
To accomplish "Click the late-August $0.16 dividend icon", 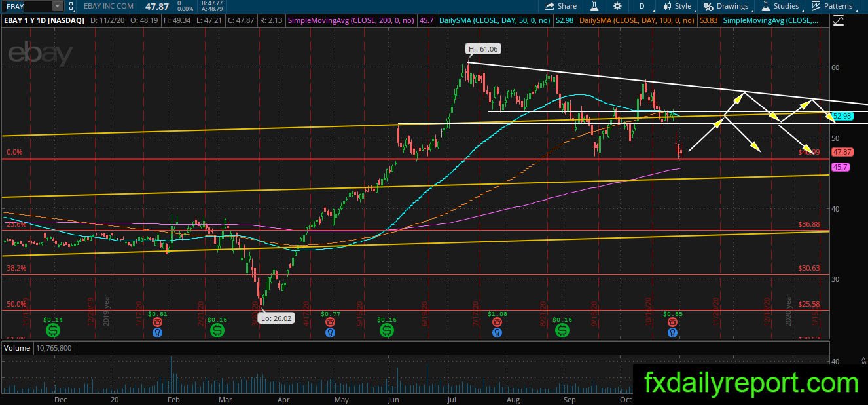I will tap(562, 330).
